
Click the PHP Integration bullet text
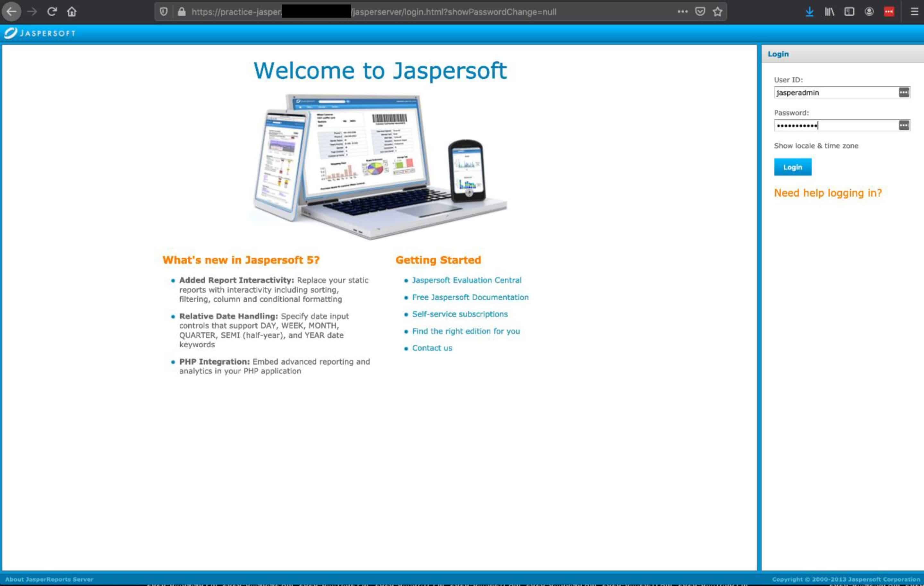click(x=274, y=366)
